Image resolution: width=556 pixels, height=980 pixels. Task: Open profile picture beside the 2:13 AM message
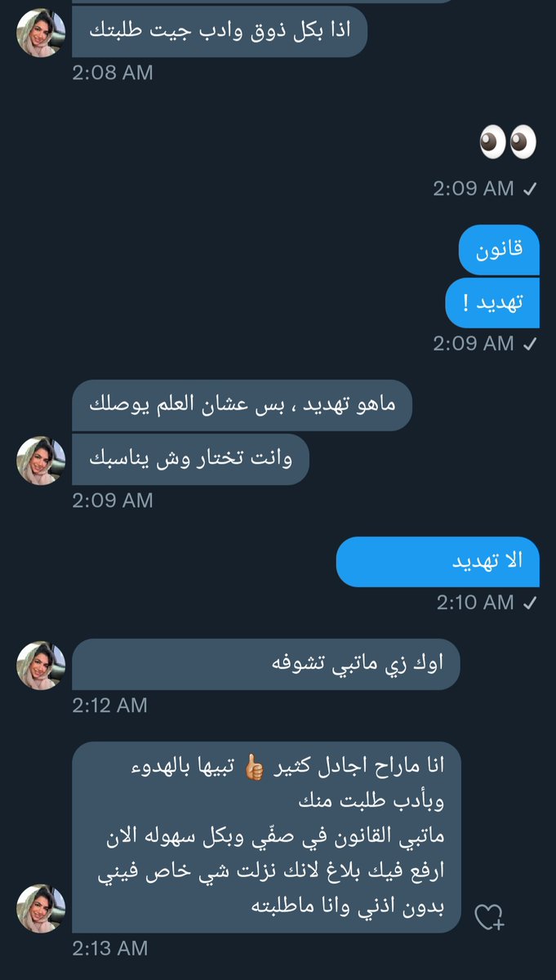pyautogui.click(x=41, y=909)
